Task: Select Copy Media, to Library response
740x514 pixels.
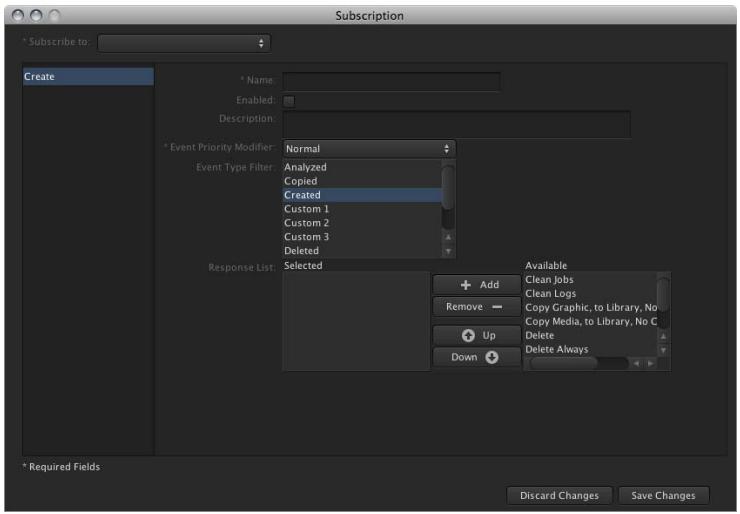Action: point(590,321)
